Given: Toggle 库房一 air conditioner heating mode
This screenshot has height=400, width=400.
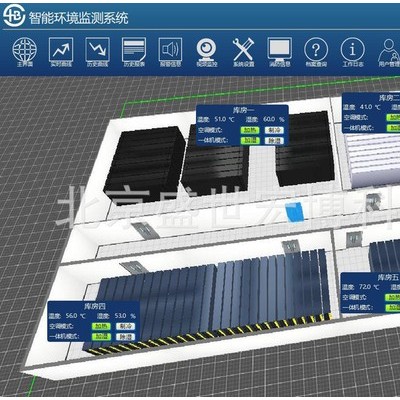Looking at the screenshot, I should (x=250, y=130).
